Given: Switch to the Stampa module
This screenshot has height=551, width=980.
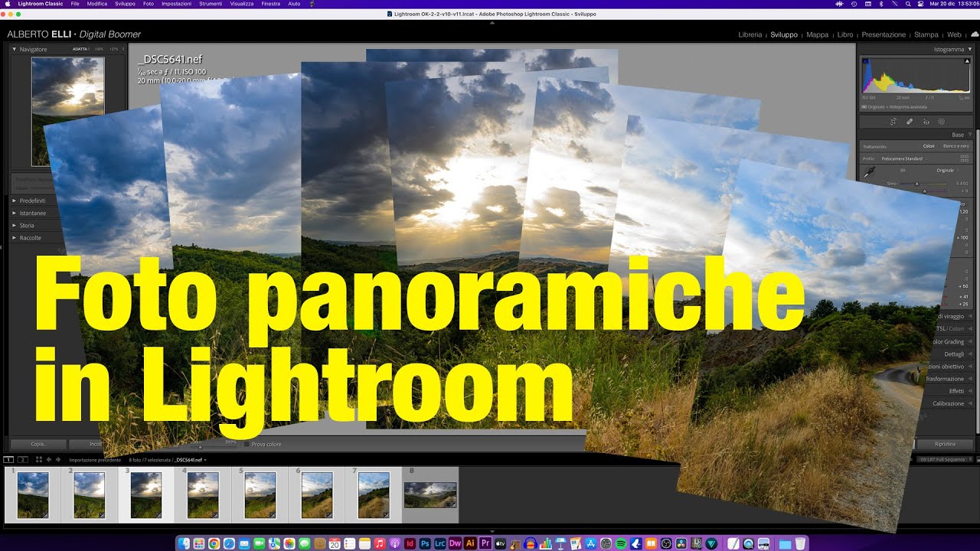Looking at the screenshot, I should pos(926,34).
